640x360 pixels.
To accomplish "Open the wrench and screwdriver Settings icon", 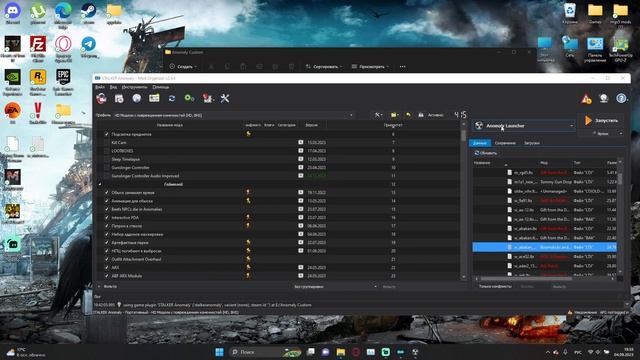I will coord(225,98).
